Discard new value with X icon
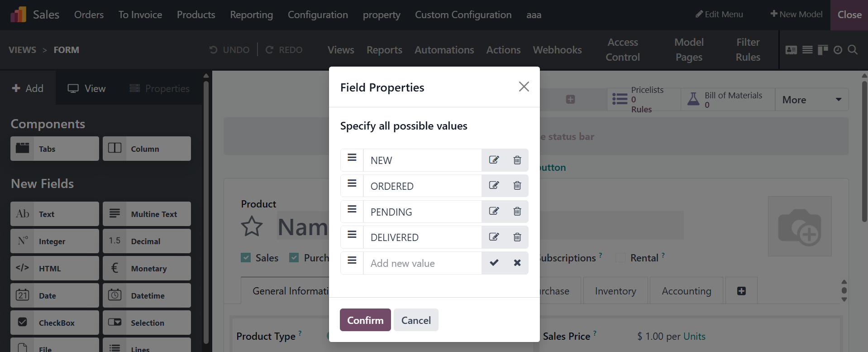Screen dimensions: 868x352 click(517, 263)
